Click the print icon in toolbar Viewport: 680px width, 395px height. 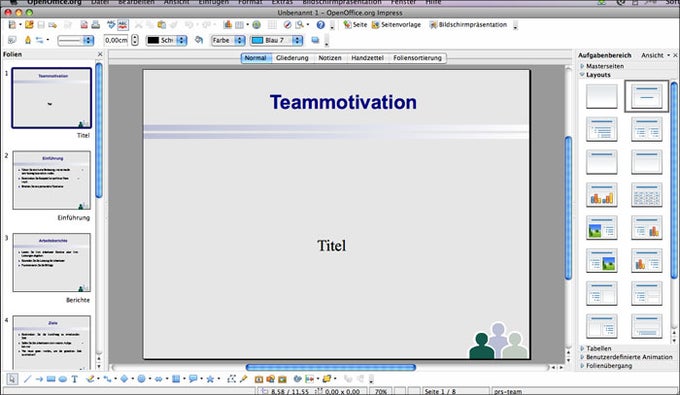[x=96, y=25]
